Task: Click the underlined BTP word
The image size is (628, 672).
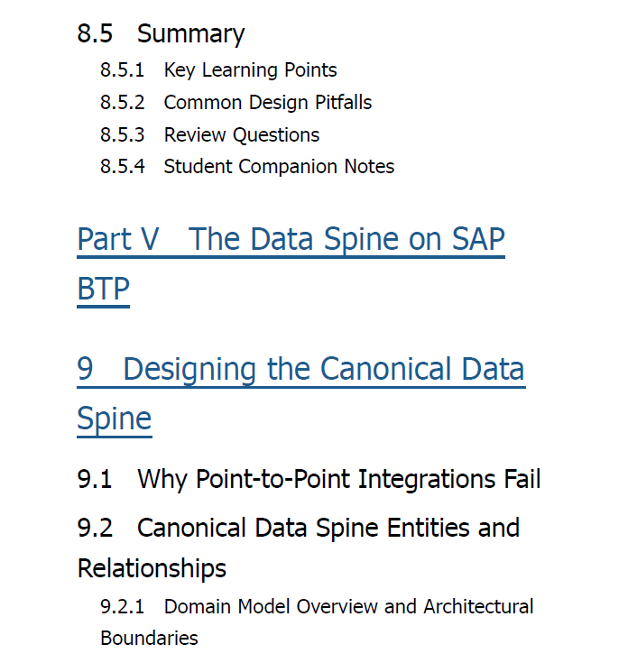Action: pyautogui.click(x=103, y=290)
